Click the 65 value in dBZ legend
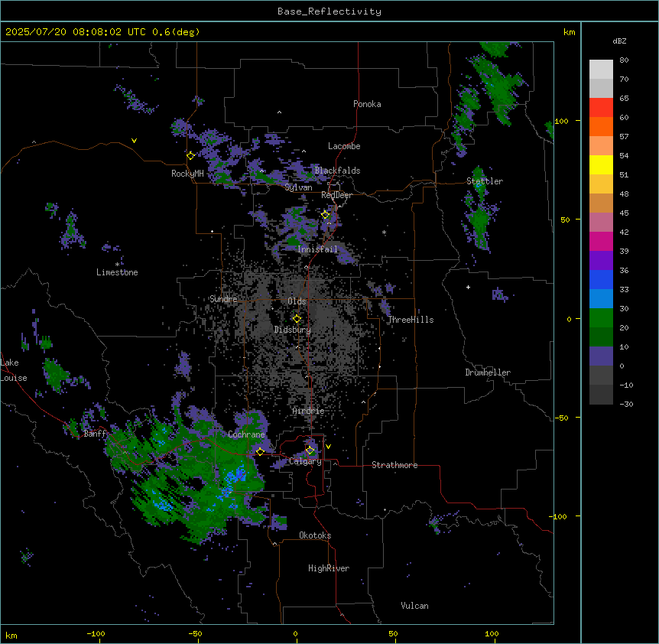 (624, 99)
